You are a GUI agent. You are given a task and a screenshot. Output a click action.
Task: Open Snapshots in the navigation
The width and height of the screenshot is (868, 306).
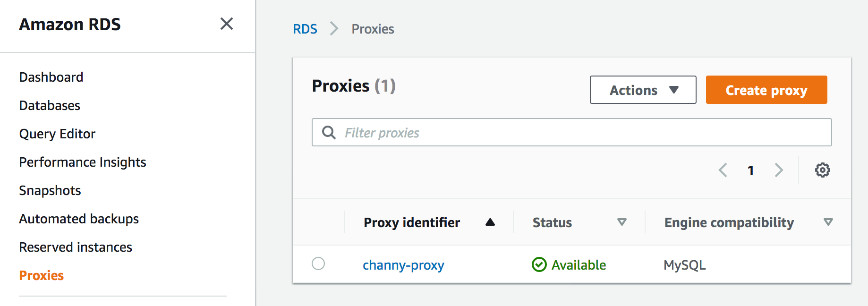(x=50, y=190)
